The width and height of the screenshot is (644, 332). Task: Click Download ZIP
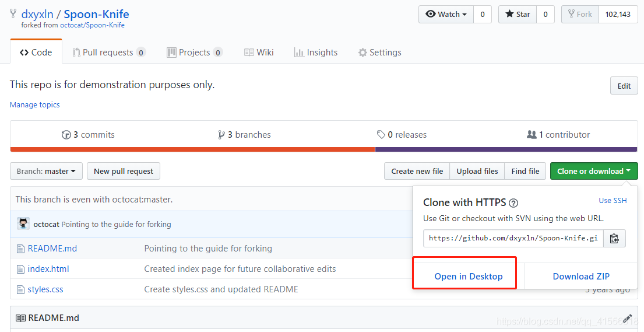[x=581, y=277]
